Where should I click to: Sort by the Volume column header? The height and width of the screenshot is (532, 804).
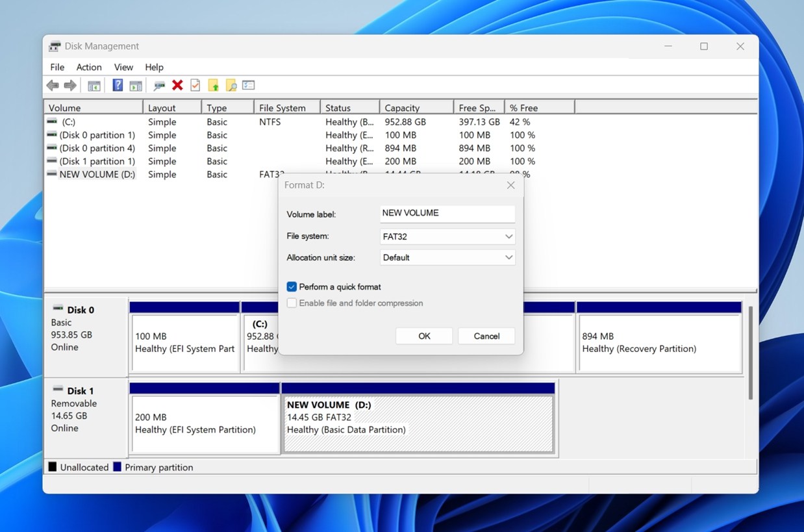click(94, 108)
